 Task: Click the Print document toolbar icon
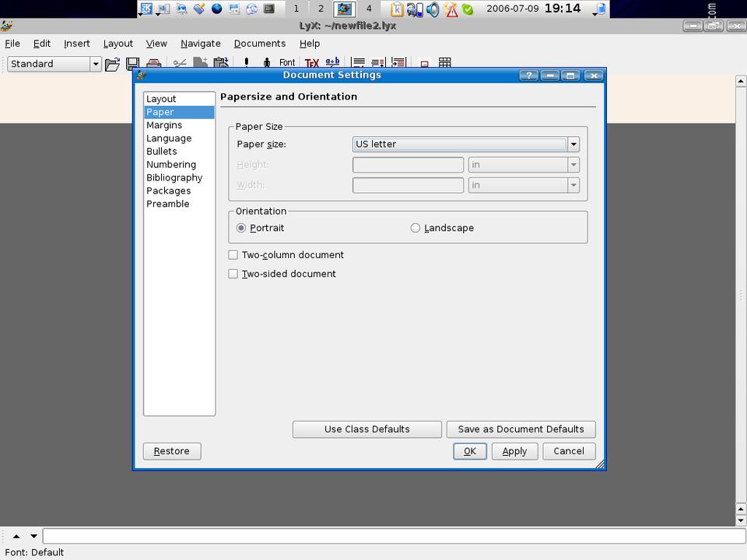154,64
